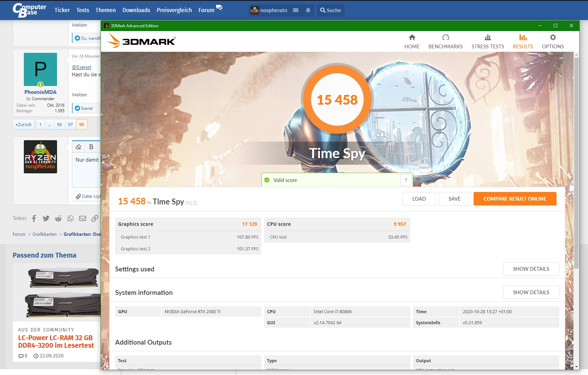The height and width of the screenshot is (375, 588).
Task: Open Downloads in the site navigation
Action: (136, 10)
